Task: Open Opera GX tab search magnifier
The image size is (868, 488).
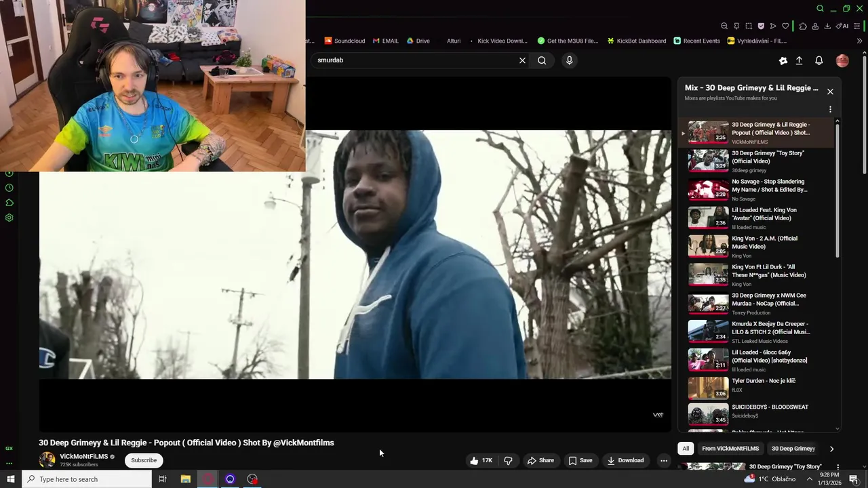Action: coord(820,9)
